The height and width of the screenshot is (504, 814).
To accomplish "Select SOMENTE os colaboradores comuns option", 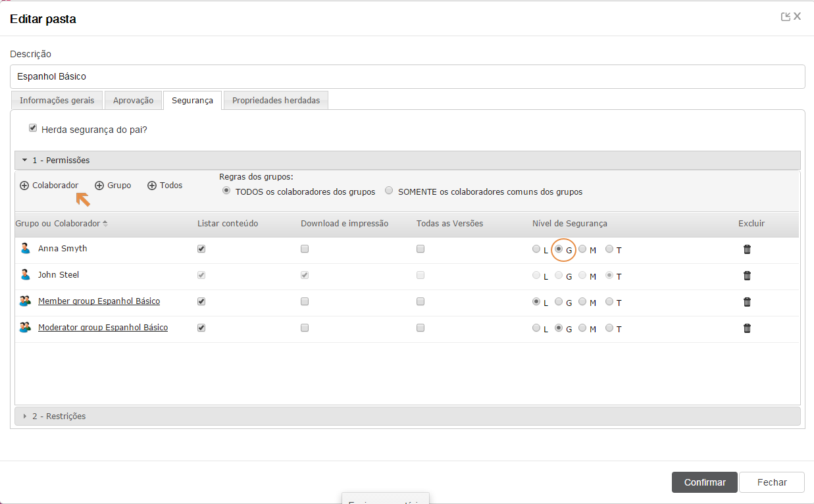I will point(389,191).
